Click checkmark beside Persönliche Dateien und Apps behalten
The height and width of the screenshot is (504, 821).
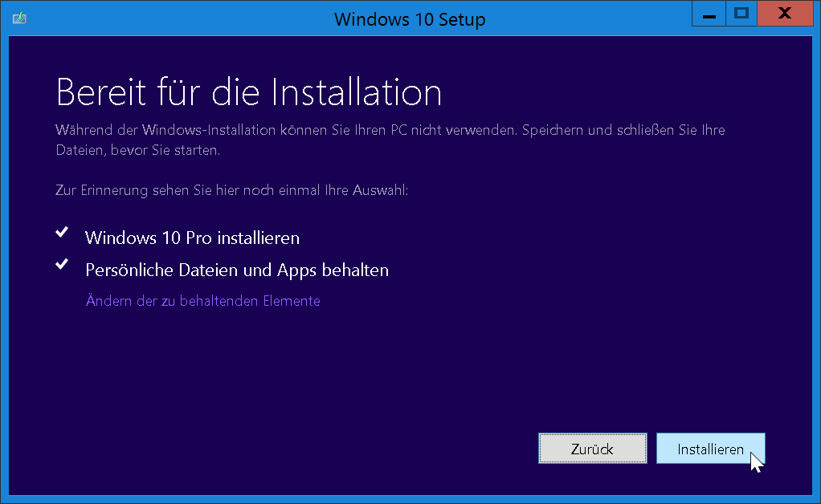62,264
